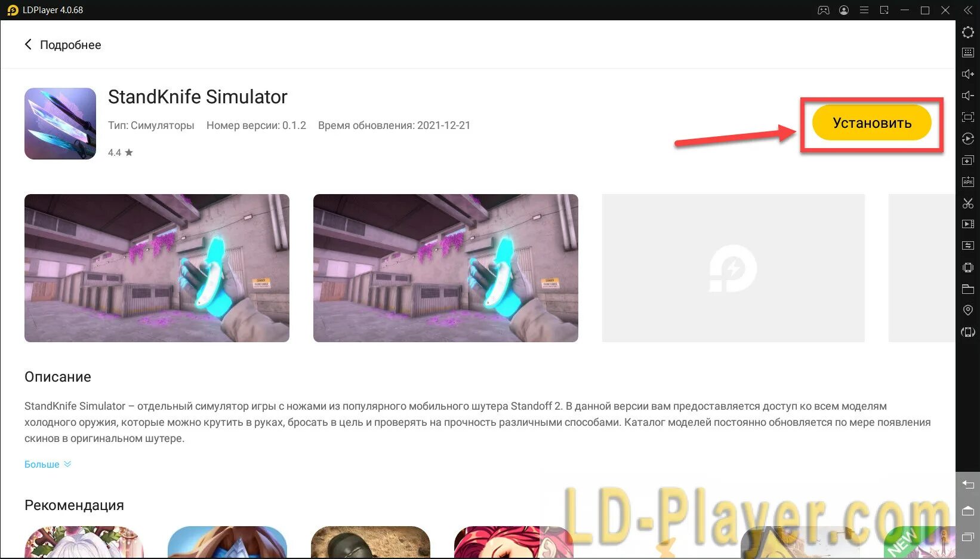The width and height of the screenshot is (980, 559).
Task: Click the volume up icon
Action: pyautogui.click(x=968, y=74)
